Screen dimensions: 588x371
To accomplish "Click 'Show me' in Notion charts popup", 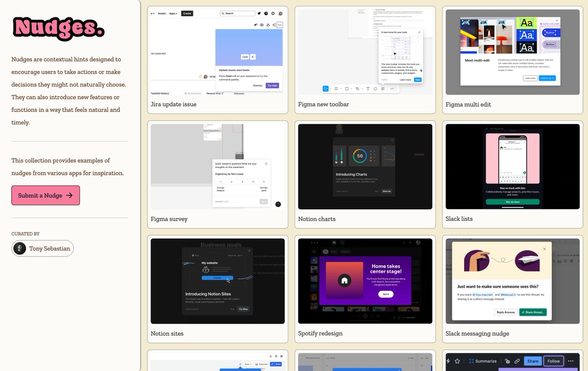I will tap(387, 191).
